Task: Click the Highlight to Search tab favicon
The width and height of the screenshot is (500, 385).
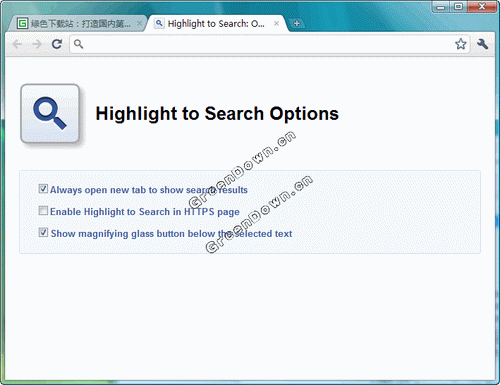Action: click(x=159, y=23)
